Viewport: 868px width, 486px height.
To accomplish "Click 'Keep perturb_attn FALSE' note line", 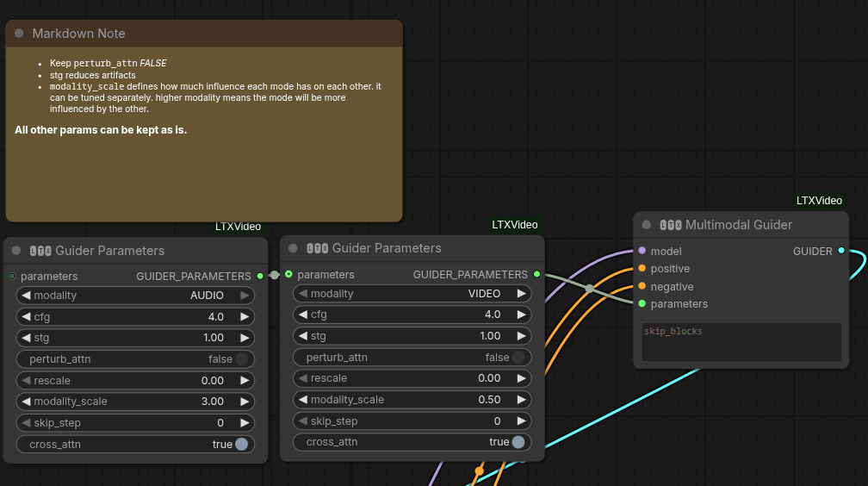I will tap(108, 63).
